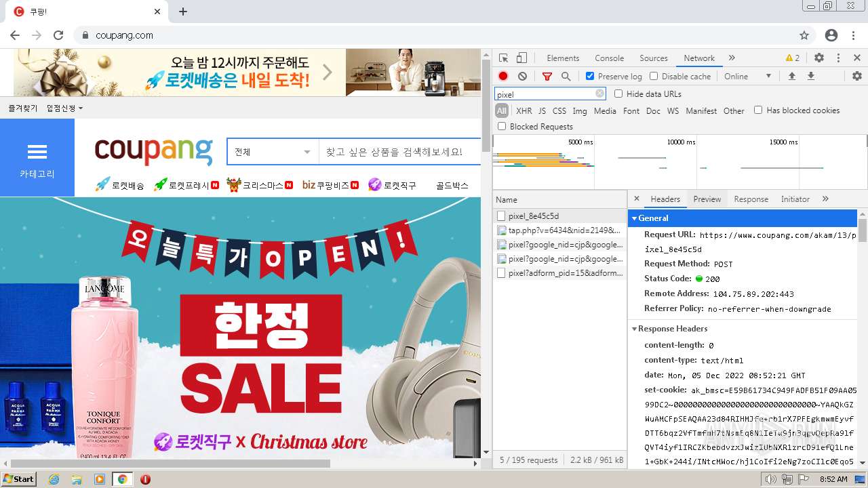Click the warnings count indicator
Image resolution: width=868 pixels, height=488 pixels.
point(793,58)
